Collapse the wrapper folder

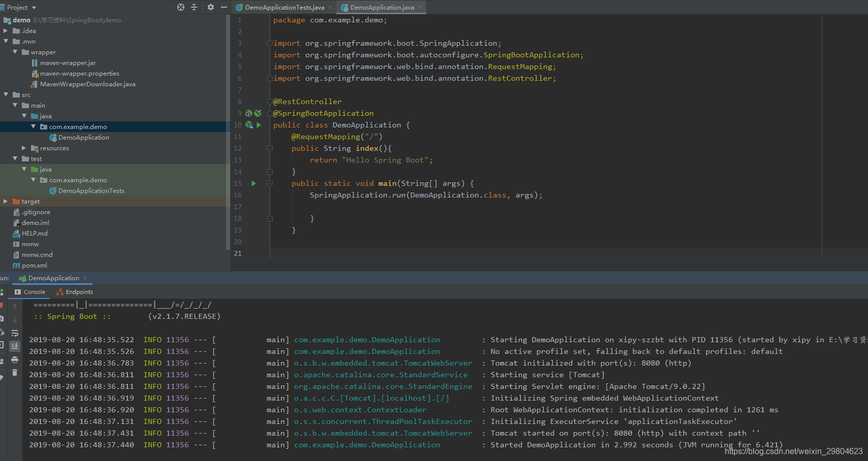[x=15, y=52]
